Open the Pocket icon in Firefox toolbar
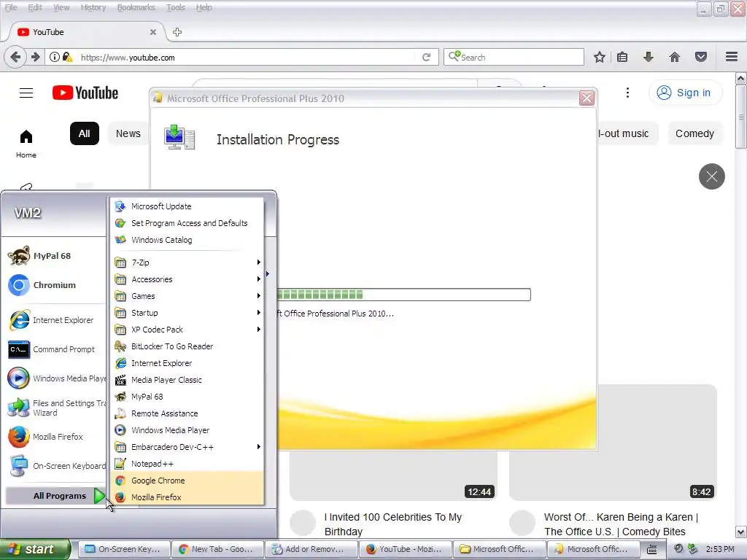 [x=701, y=57]
